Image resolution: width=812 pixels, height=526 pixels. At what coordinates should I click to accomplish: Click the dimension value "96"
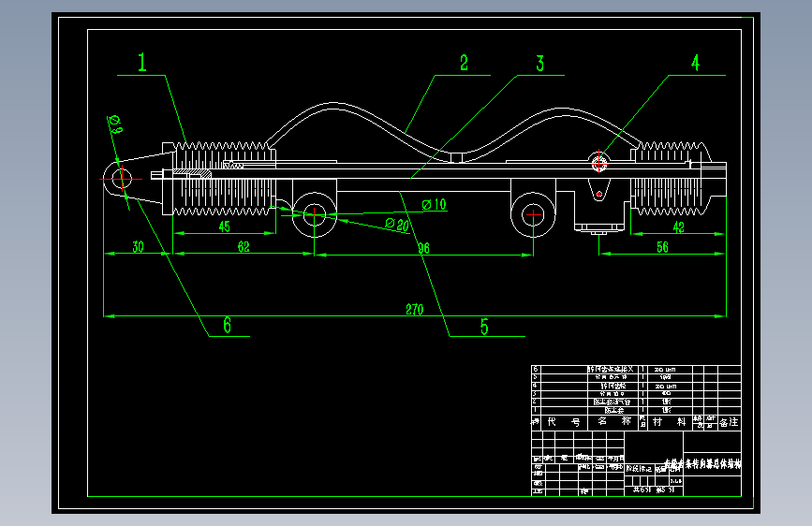(x=424, y=249)
